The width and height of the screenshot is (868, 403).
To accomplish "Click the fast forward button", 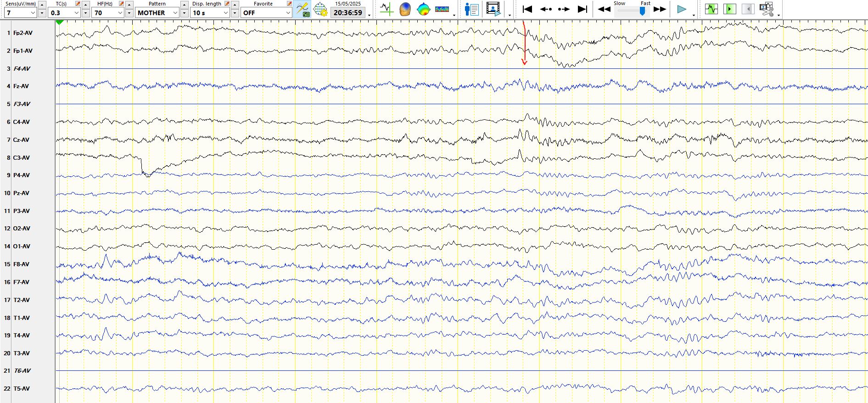I will tap(660, 9).
